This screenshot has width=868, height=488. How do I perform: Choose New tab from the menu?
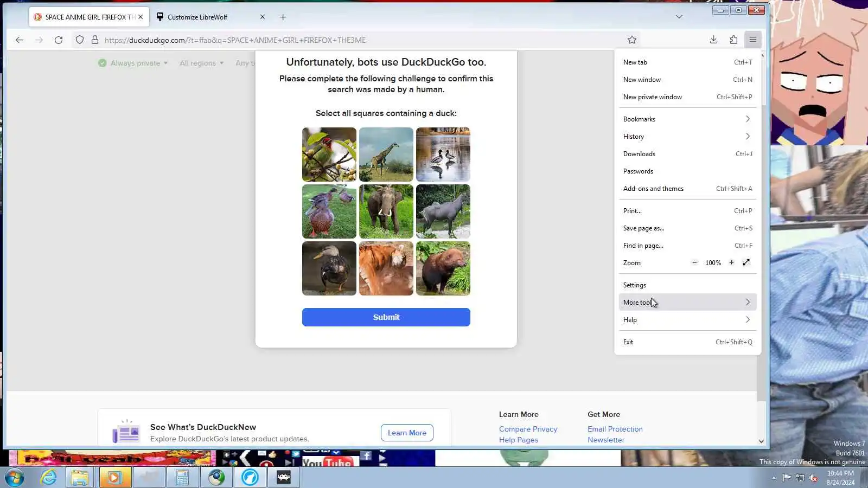[688, 62]
